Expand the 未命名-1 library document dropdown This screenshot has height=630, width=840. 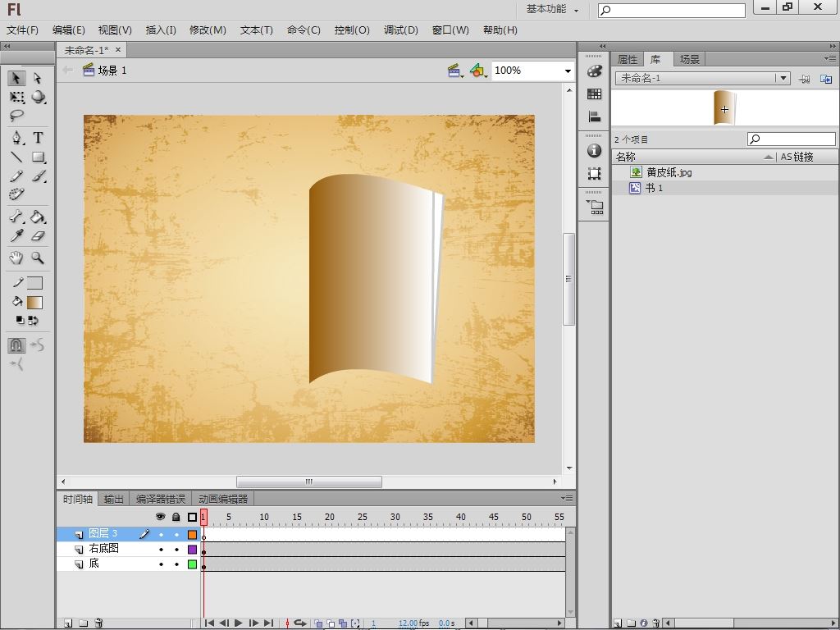[x=783, y=78]
